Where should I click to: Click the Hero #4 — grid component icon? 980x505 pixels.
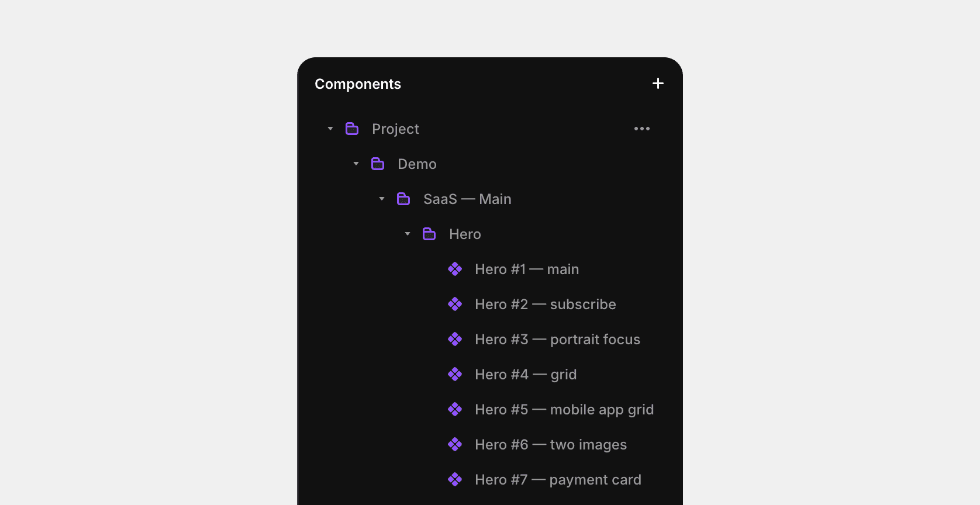click(456, 374)
